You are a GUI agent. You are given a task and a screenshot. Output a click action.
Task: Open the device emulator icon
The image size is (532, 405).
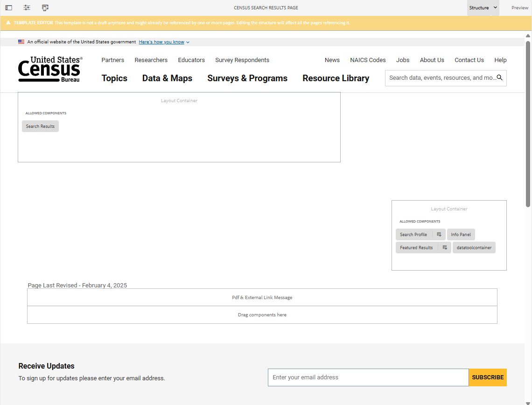coord(45,7)
